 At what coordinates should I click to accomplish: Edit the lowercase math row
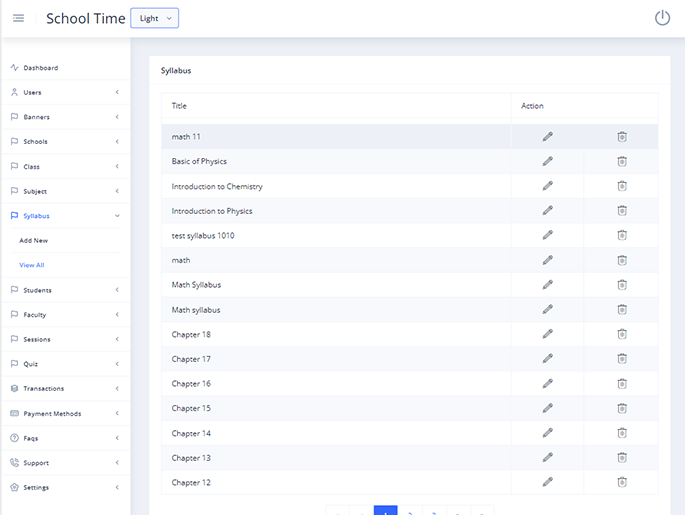[547, 260]
